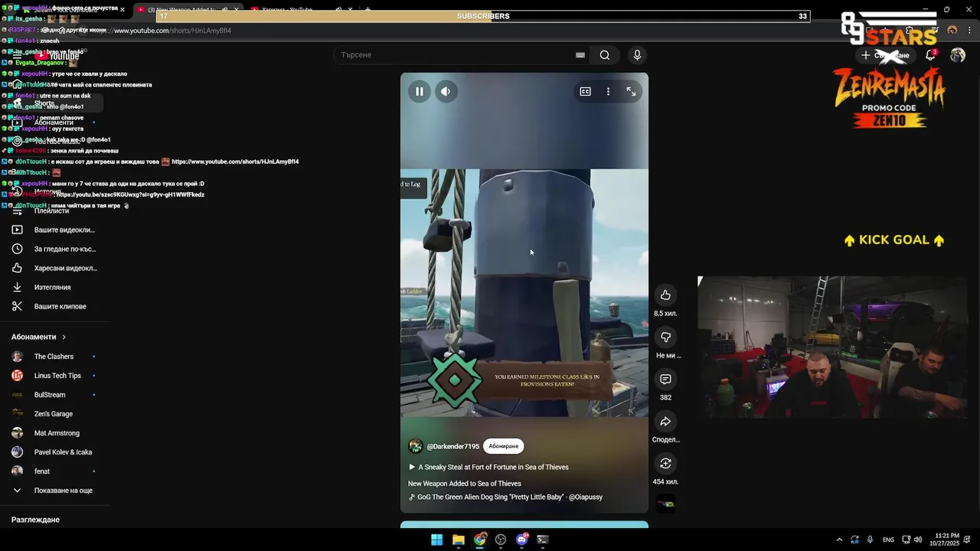Share the Short via Споделяне icon

pyautogui.click(x=665, y=422)
